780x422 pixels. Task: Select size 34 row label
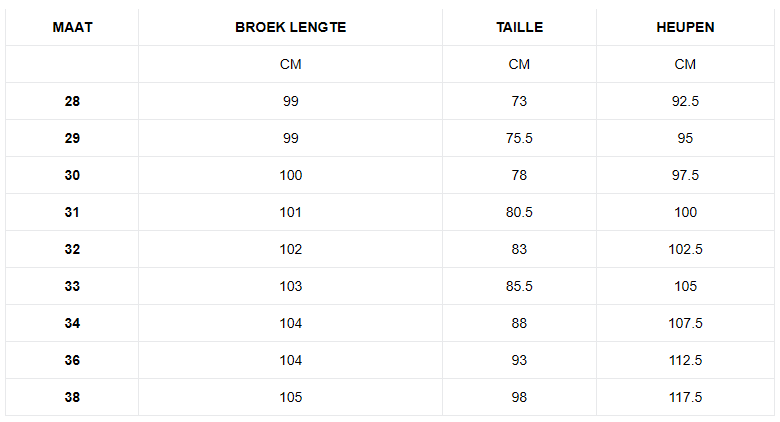coord(72,323)
